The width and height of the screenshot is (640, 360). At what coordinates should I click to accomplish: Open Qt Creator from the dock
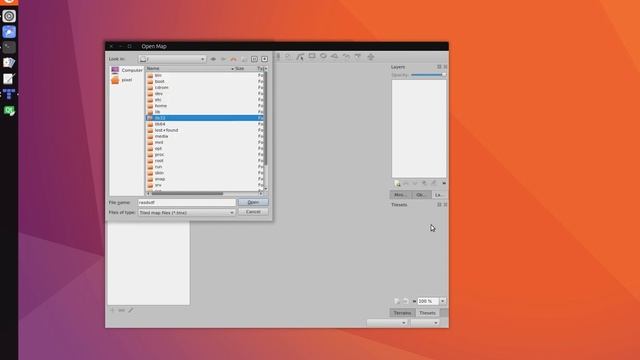[9, 111]
